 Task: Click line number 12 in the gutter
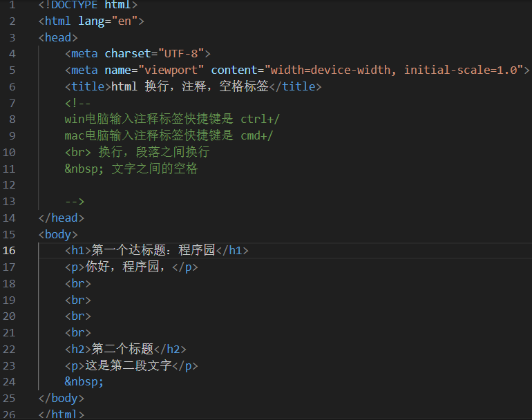[x=9, y=185]
